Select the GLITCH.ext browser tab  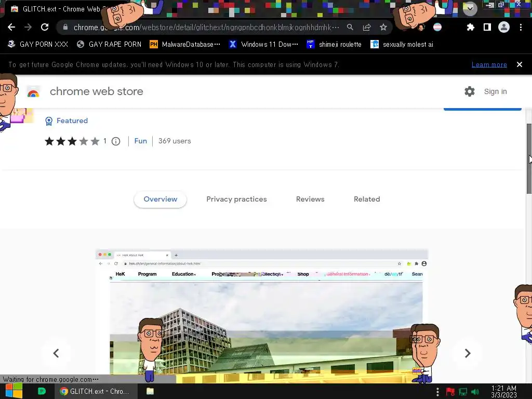(61, 9)
